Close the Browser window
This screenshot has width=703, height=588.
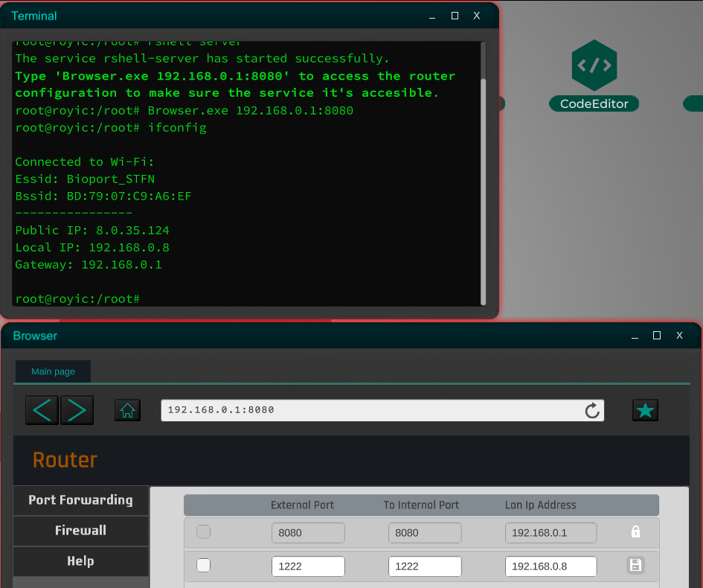(679, 336)
